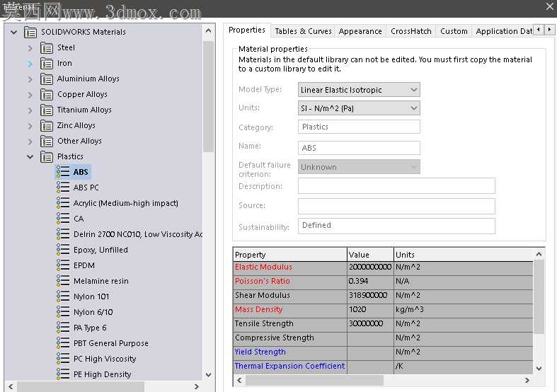Screen dimensions: 557x392
Task: Expand the Aluminium Alloys category
Action: [30, 79]
